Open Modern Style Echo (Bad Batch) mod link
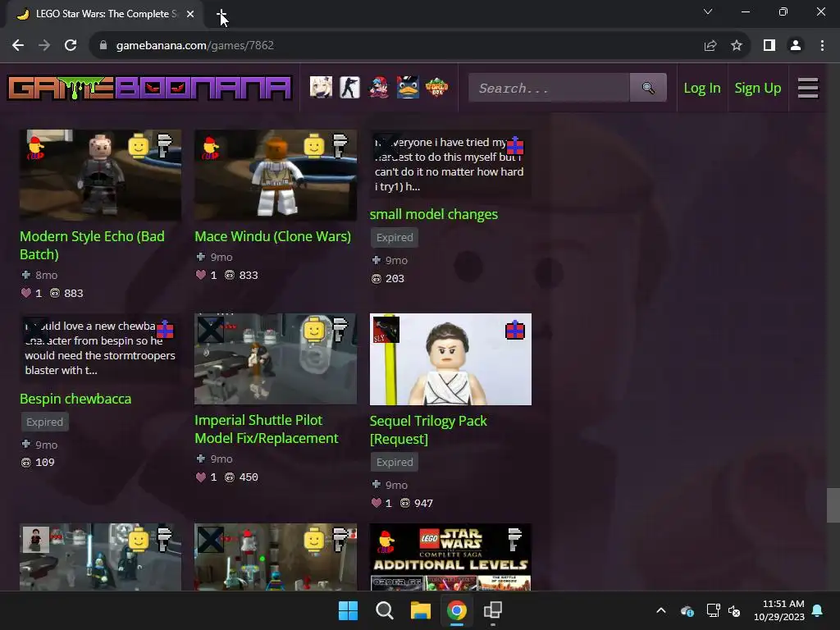 [x=92, y=245]
